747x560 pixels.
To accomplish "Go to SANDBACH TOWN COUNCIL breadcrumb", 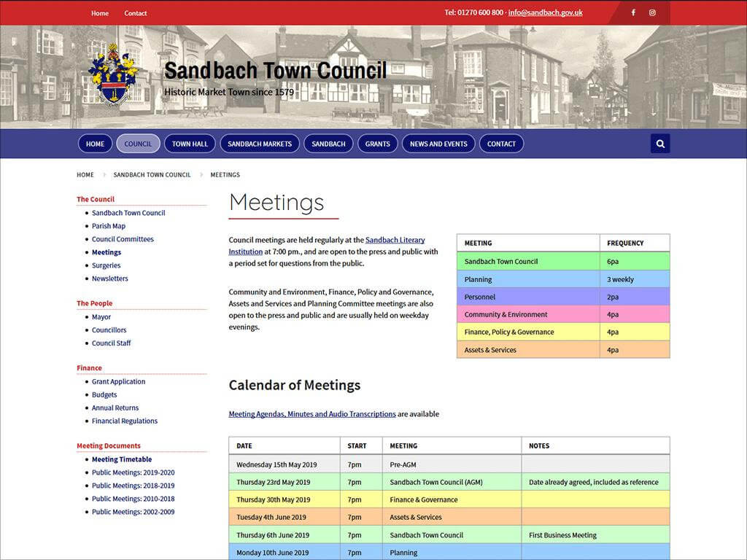I will point(152,175).
